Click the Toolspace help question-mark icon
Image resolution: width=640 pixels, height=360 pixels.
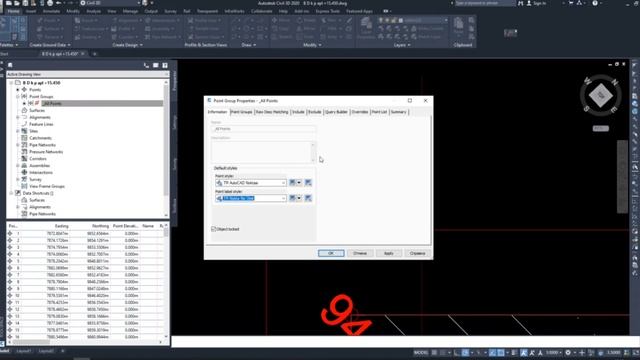coord(165,65)
